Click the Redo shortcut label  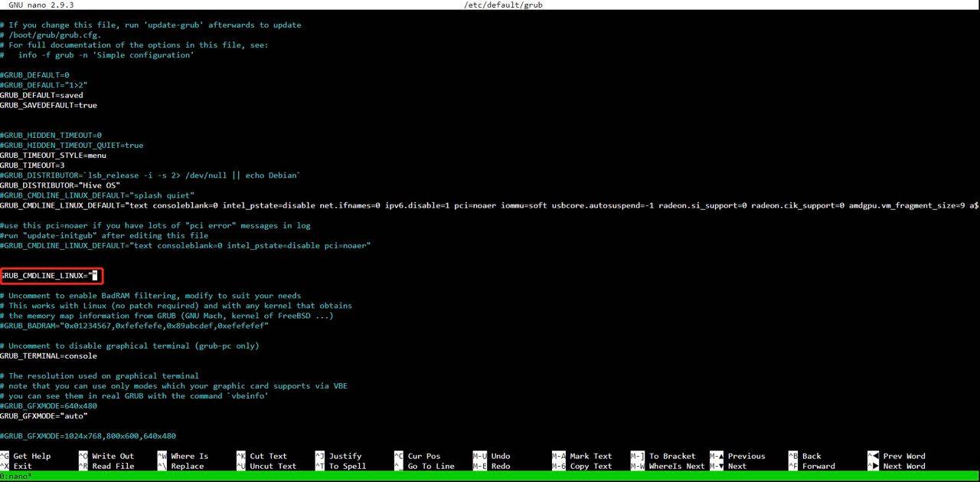500,466
